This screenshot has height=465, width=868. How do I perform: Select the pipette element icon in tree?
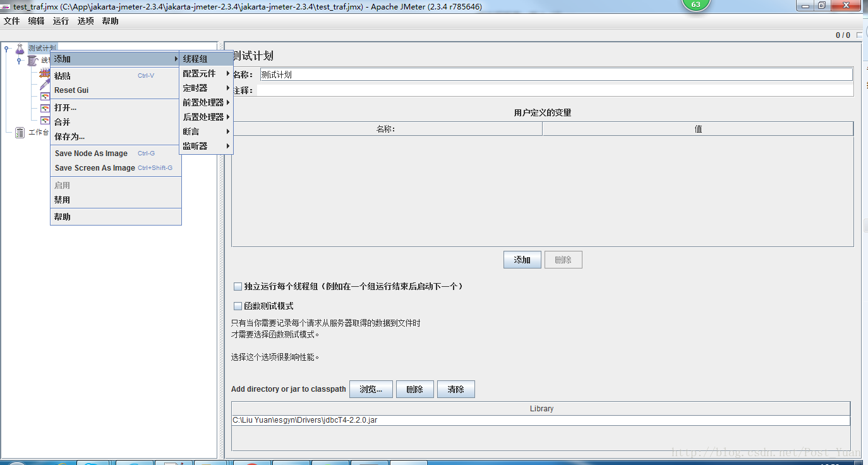[44, 85]
